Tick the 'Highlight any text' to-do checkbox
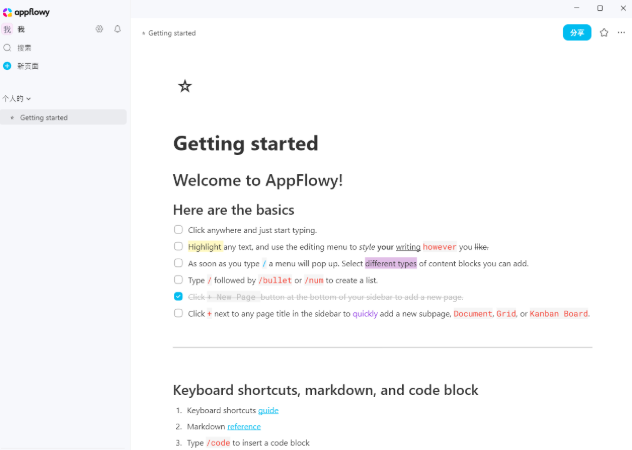Image resolution: width=632 pixels, height=450 pixels. 178,246
